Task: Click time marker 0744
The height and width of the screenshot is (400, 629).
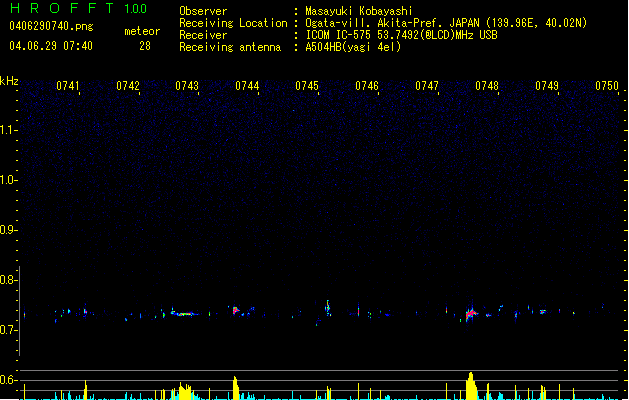Action: tap(247, 86)
